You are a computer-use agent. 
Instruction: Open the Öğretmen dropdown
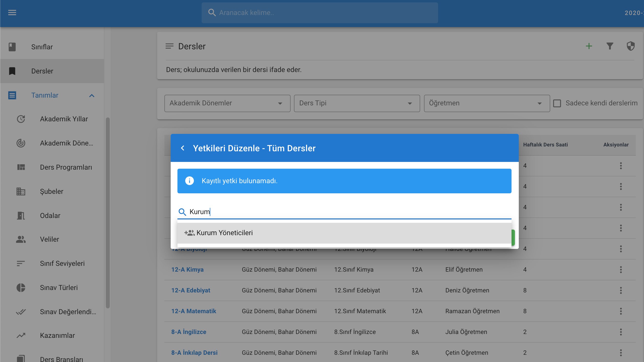(x=487, y=103)
